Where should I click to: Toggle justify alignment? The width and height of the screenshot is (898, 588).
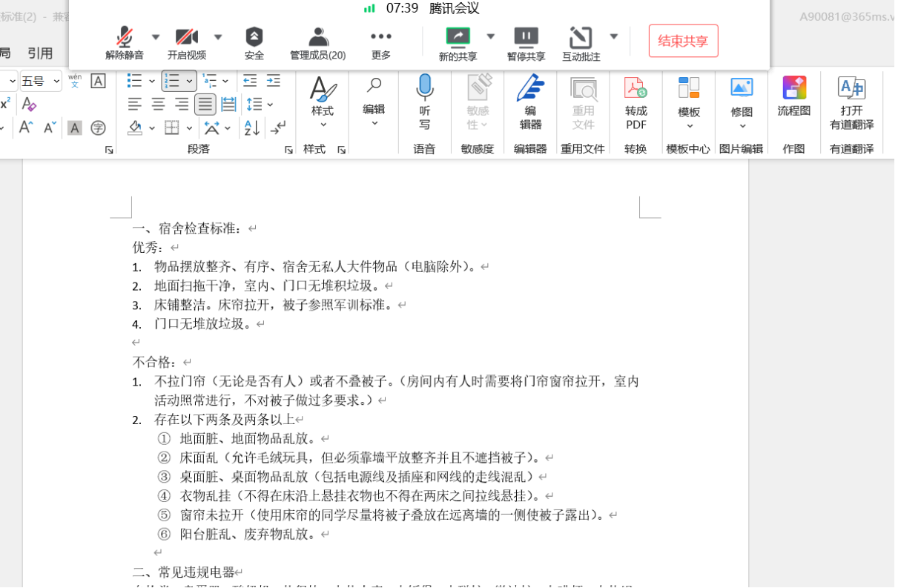coord(205,105)
